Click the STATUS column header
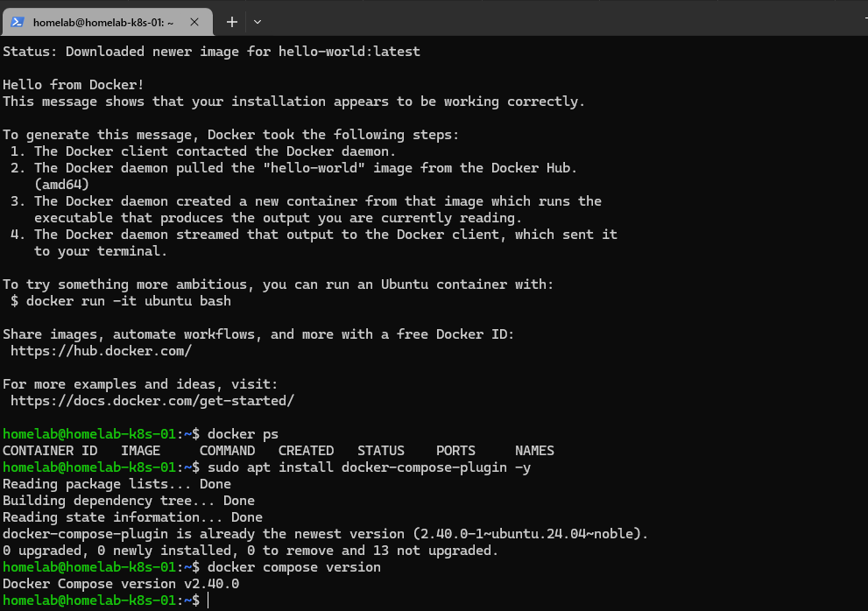 (x=381, y=451)
